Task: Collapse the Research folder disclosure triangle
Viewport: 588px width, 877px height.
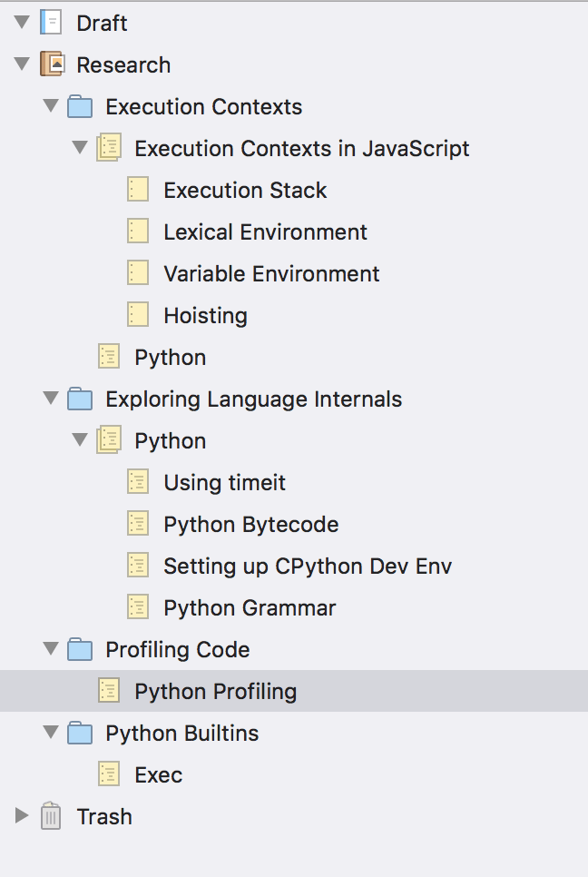Action: (x=22, y=64)
